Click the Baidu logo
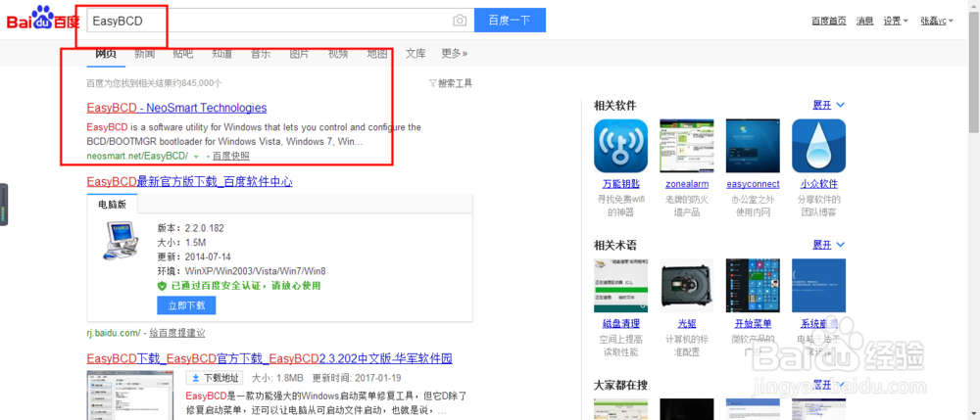The image size is (980, 420). (42, 19)
